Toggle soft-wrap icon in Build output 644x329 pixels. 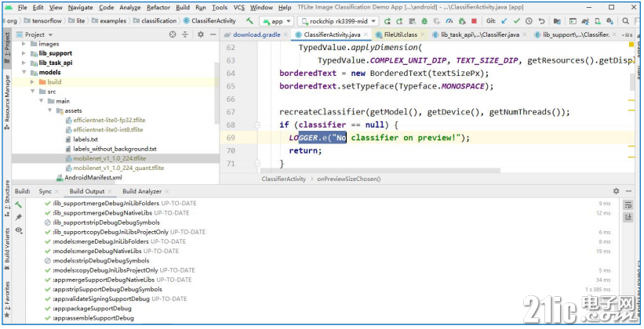click(x=628, y=204)
